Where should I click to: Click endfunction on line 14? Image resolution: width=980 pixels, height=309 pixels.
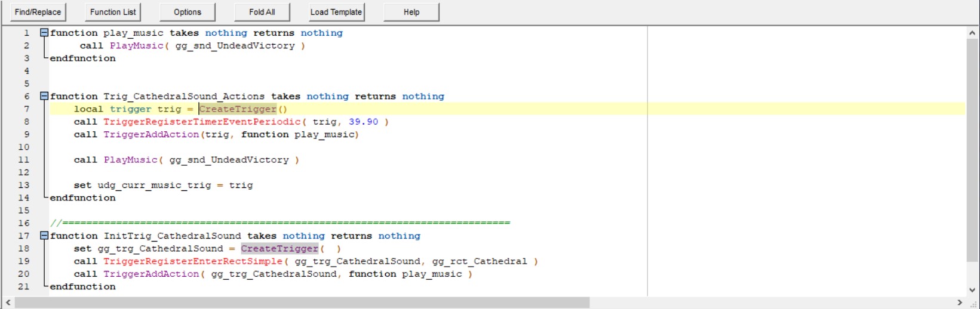click(x=82, y=198)
